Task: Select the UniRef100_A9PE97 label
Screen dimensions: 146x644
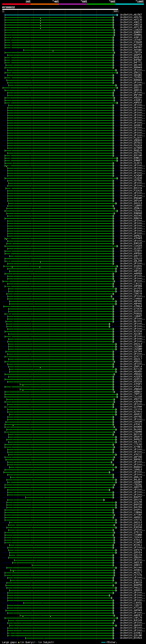Action: [131, 103]
